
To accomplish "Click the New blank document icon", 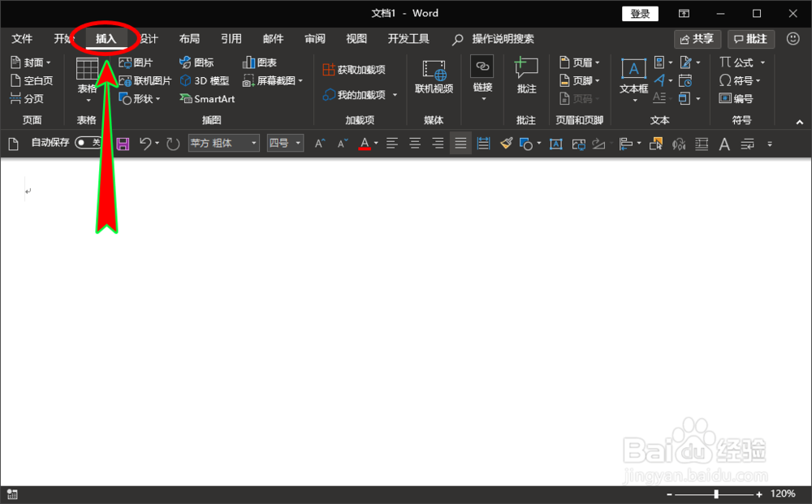I will tap(14, 144).
